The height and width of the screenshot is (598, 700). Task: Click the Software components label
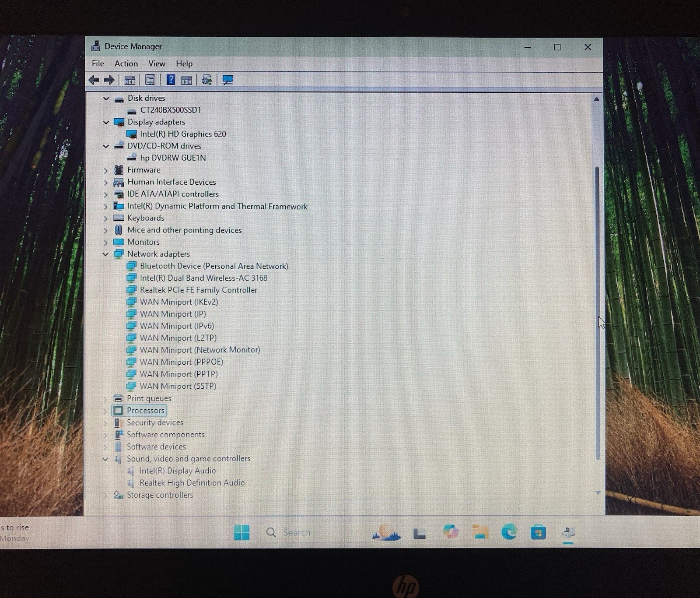pos(166,435)
